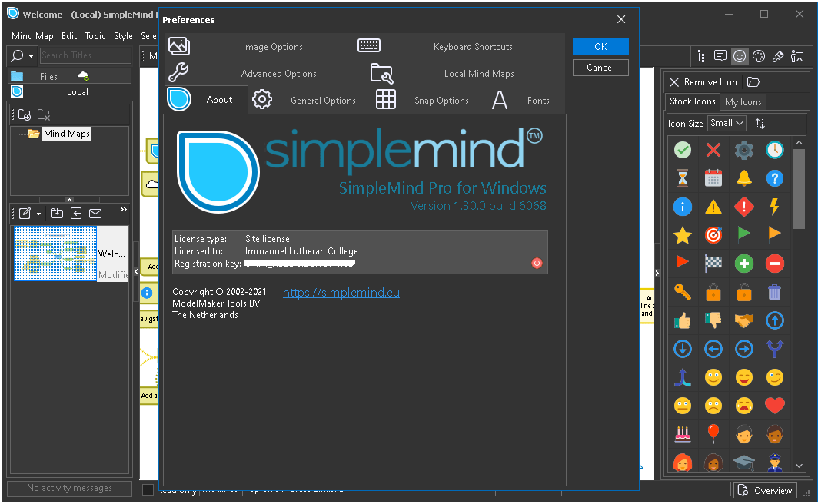Switch to General Options preferences tab
The width and height of the screenshot is (818, 504).
click(304, 100)
